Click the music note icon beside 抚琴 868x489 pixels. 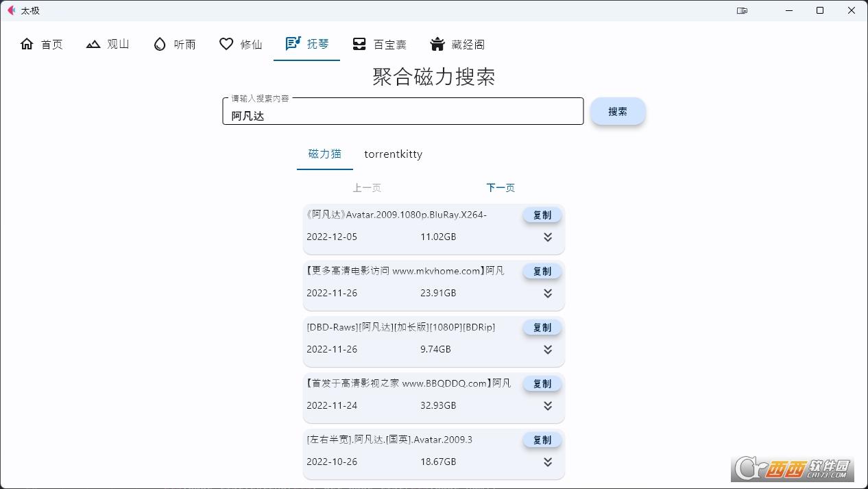[293, 43]
